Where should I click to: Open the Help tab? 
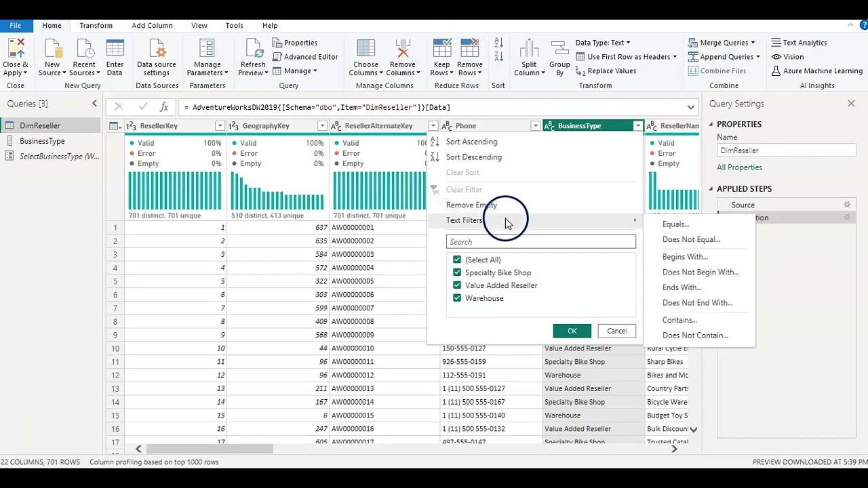pyautogui.click(x=270, y=26)
